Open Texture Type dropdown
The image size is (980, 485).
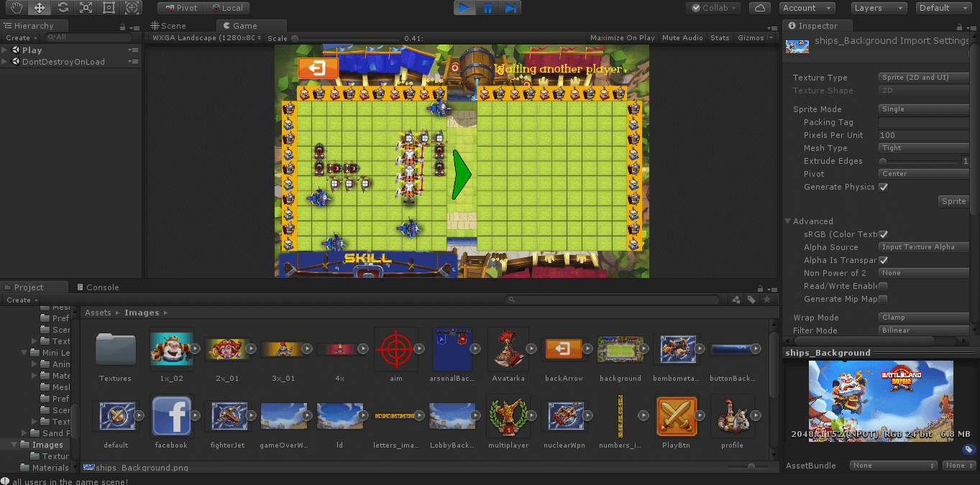[x=924, y=78]
